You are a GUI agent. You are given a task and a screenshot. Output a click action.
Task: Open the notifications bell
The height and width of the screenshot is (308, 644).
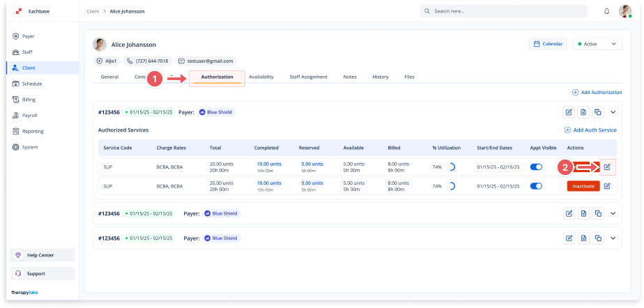pos(606,12)
